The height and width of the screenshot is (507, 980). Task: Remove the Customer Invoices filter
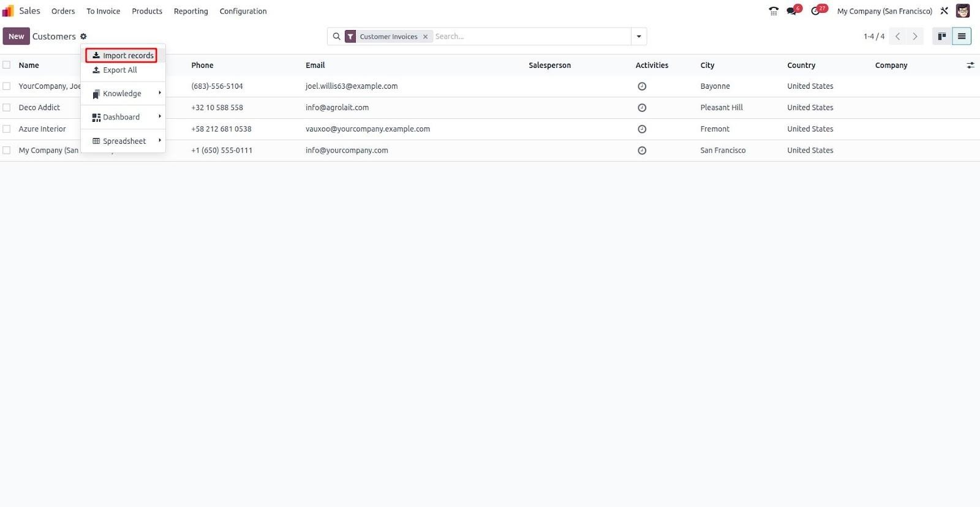click(x=425, y=37)
